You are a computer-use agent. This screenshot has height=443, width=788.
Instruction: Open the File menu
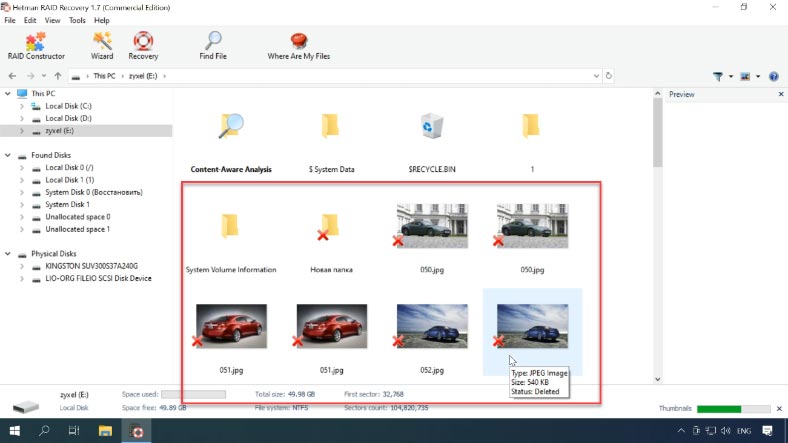click(10, 20)
